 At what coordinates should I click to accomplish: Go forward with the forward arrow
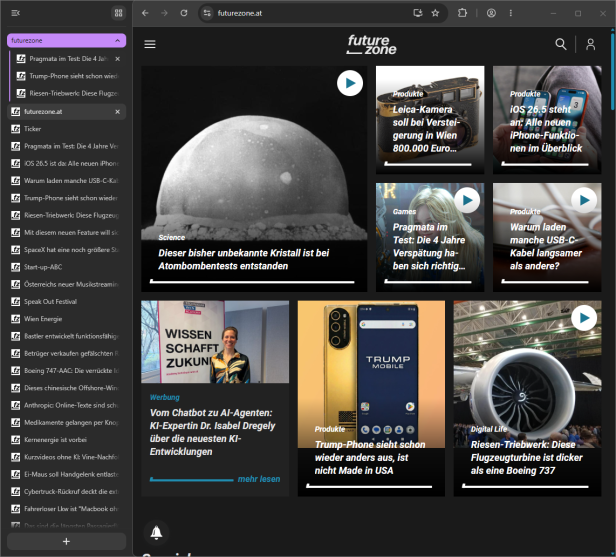tap(164, 13)
